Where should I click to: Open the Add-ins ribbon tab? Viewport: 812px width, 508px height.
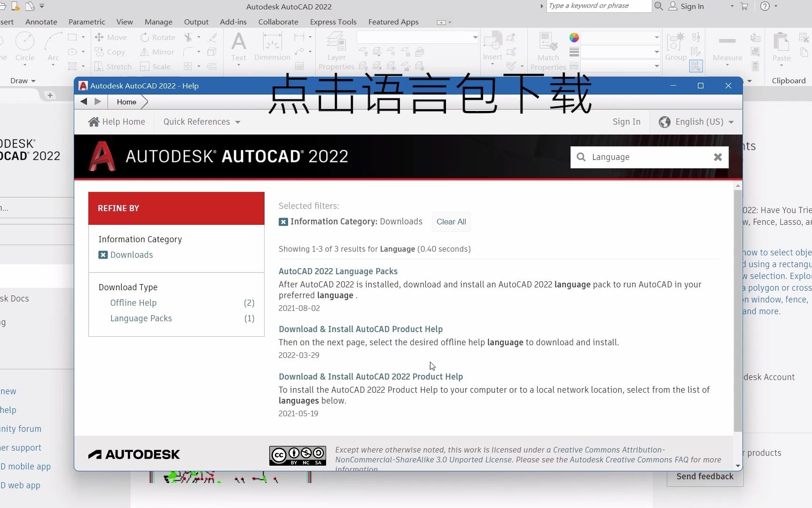click(233, 22)
